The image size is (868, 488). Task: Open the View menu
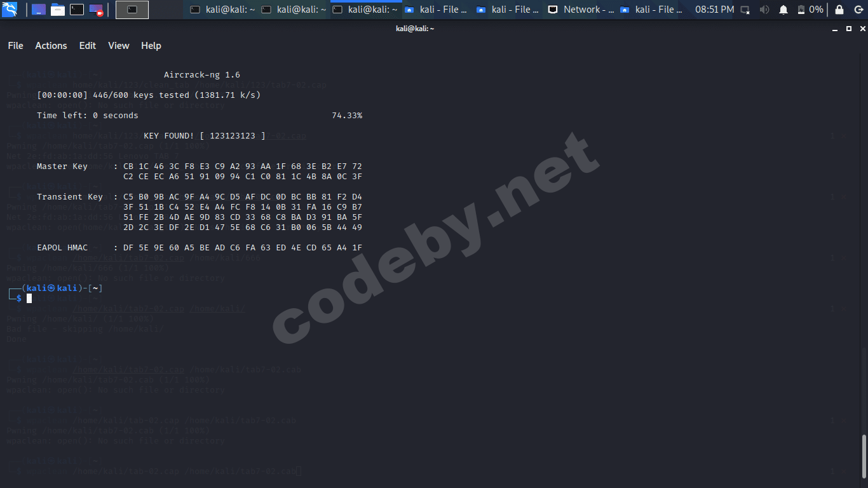click(118, 45)
